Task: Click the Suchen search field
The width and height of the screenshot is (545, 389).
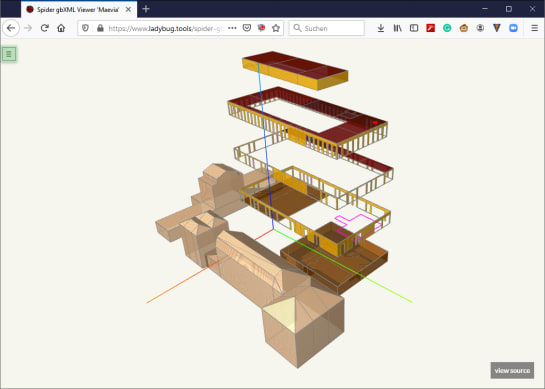Action: (327, 28)
